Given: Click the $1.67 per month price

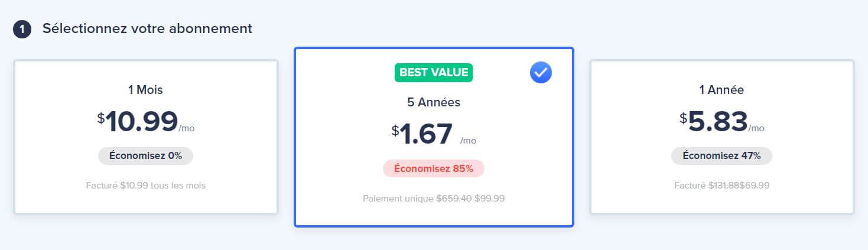Looking at the screenshot, I should tap(434, 134).
